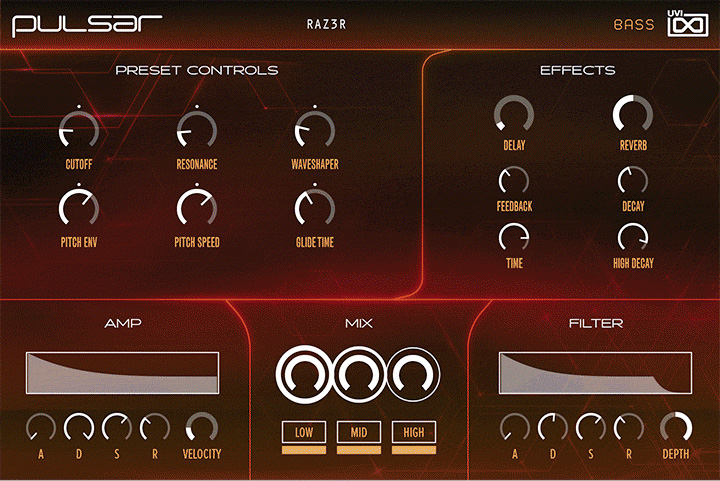Click the Amp Sustain (S) knob
Viewport: 720px width, 481px height.
point(117,428)
